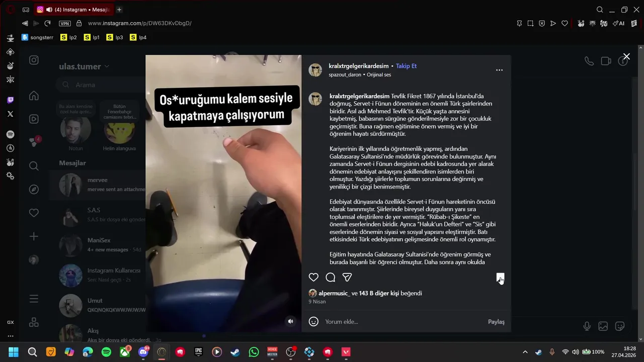Open kralxtrgelgerikardesim profile link

click(359, 66)
